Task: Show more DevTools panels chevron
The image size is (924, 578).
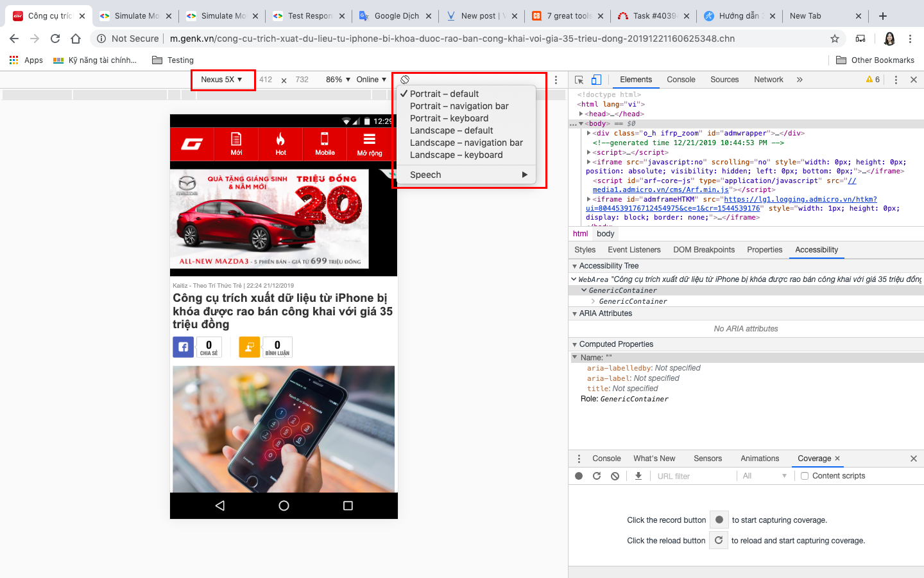Action: [x=800, y=80]
